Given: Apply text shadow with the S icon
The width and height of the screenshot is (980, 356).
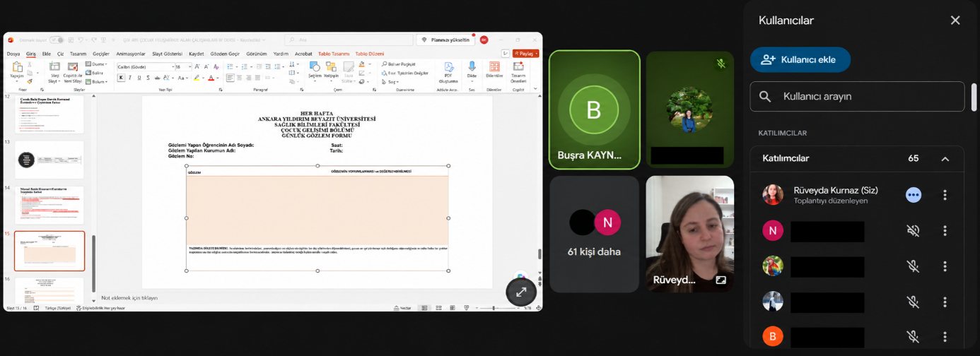Looking at the screenshot, I should (148, 78).
